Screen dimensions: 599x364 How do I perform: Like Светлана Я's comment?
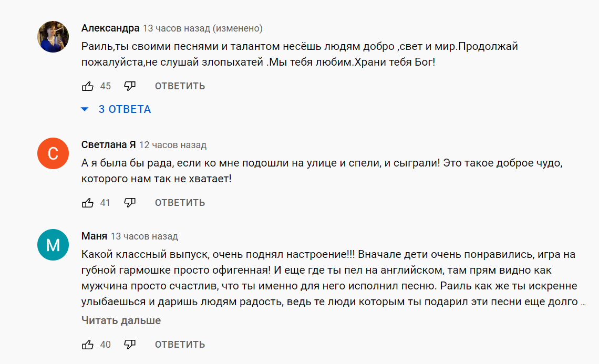click(x=88, y=203)
